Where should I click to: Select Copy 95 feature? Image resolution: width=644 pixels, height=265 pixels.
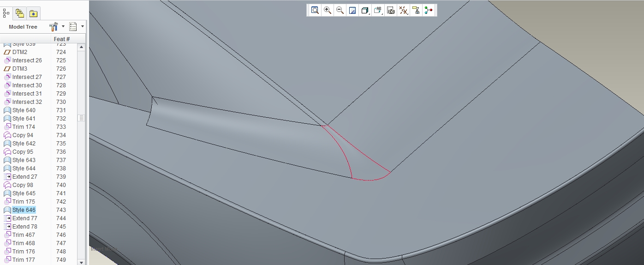23,152
